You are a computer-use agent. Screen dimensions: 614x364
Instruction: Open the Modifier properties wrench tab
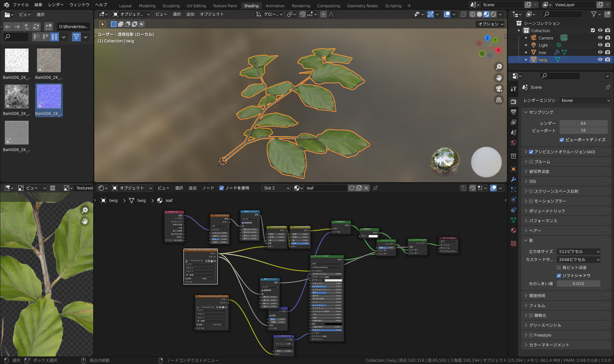[513, 179]
